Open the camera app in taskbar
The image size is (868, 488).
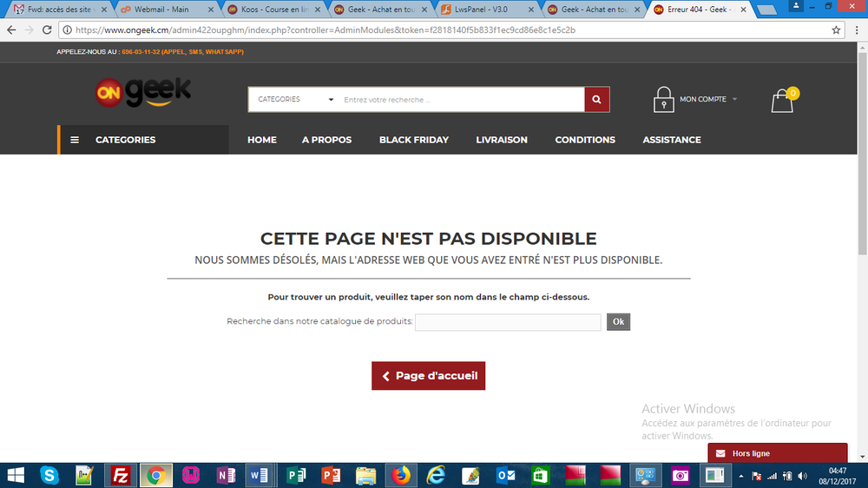pos(680,475)
